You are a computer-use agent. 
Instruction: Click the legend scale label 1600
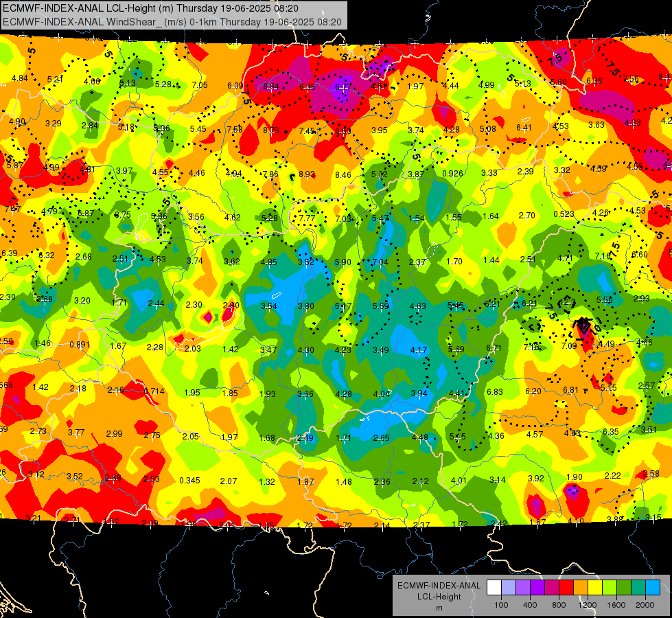click(616, 605)
